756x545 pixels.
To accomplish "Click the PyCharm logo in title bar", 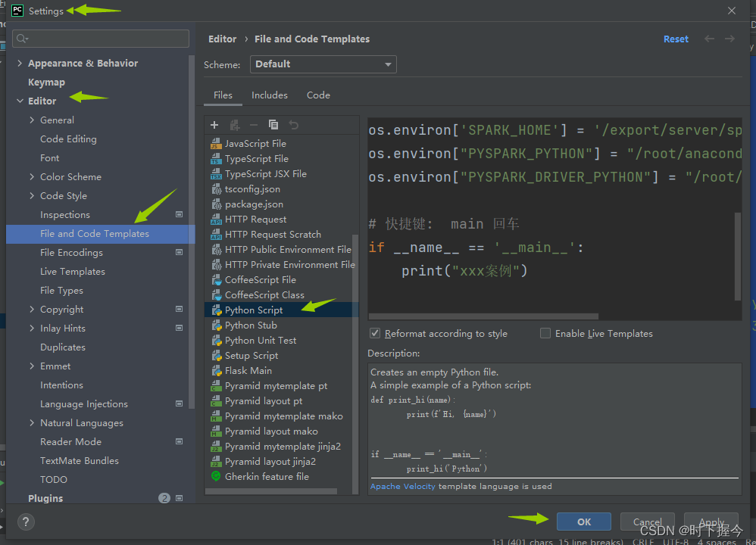I will coord(17,11).
